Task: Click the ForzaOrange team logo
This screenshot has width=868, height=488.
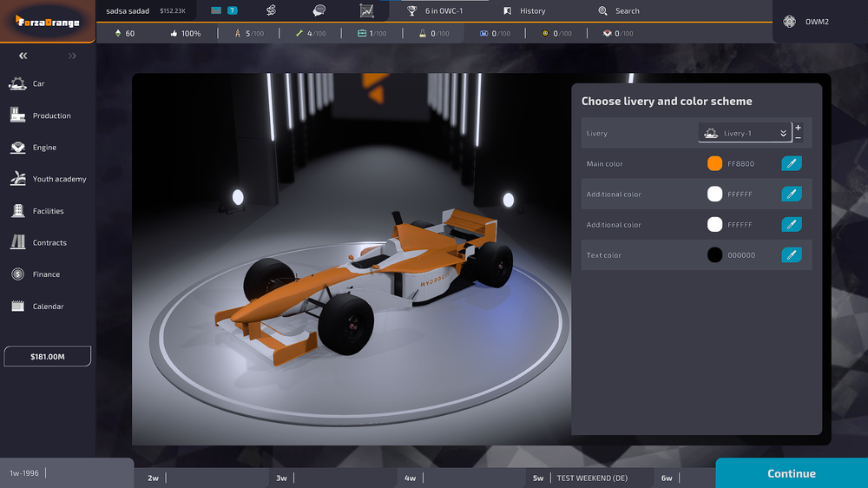Action: (48, 22)
